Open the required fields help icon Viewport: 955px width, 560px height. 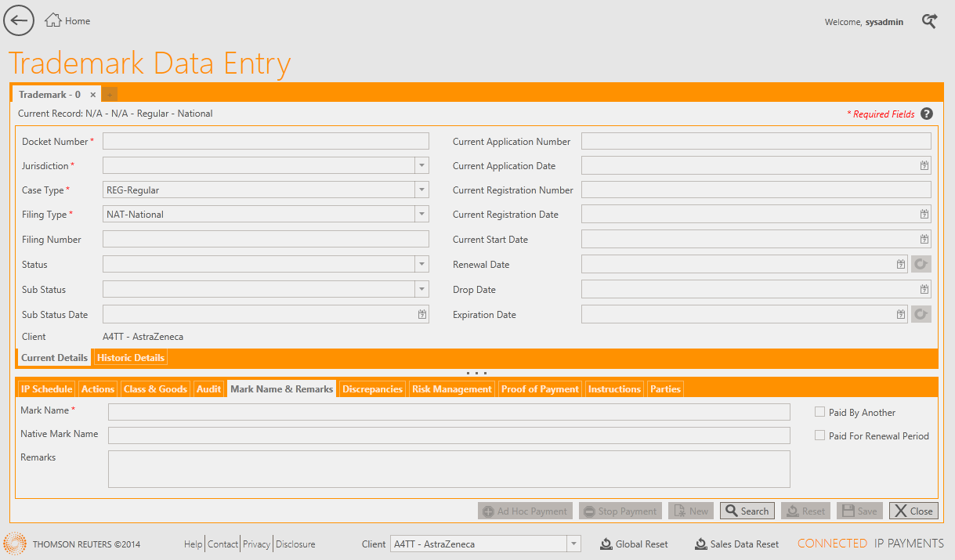[927, 114]
